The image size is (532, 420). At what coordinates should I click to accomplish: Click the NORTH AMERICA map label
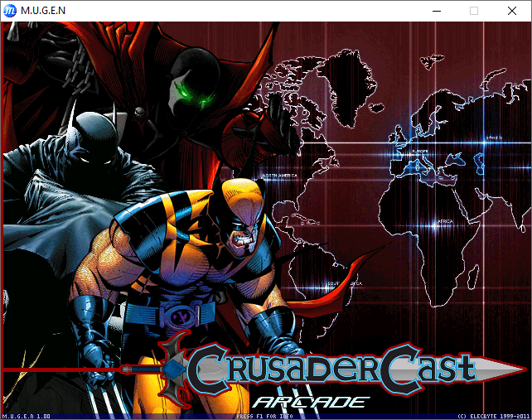(x=280, y=176)
